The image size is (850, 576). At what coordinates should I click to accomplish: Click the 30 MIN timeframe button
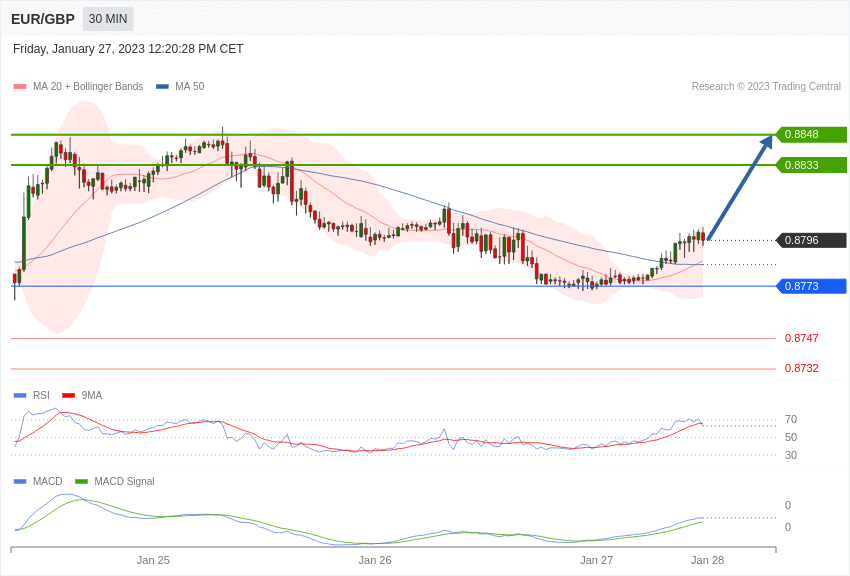coord(108,19)
